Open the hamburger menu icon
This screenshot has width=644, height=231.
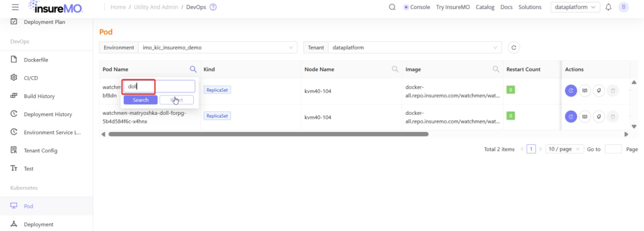pyautogui.click(x=15, y=7)
